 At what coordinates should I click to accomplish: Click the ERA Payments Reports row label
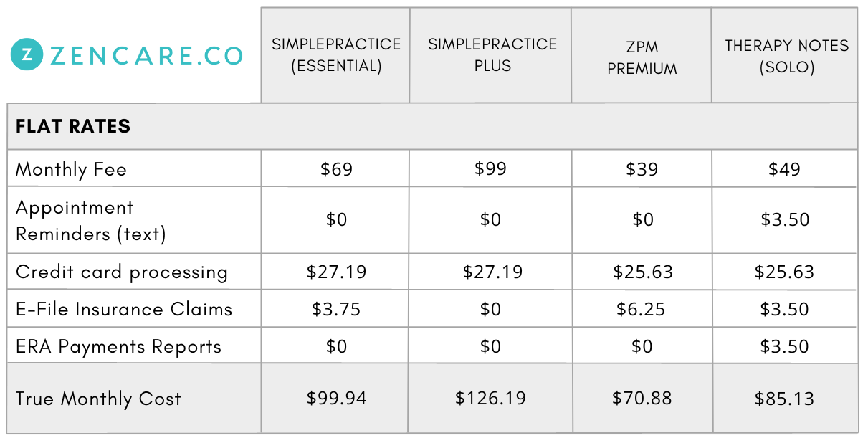click(118, 347)
